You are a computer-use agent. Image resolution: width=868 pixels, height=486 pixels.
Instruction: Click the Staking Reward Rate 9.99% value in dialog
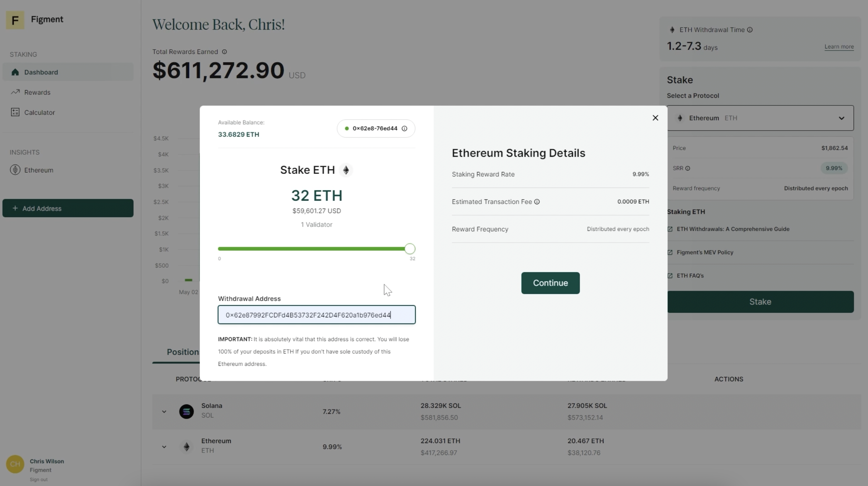(640, 174)
